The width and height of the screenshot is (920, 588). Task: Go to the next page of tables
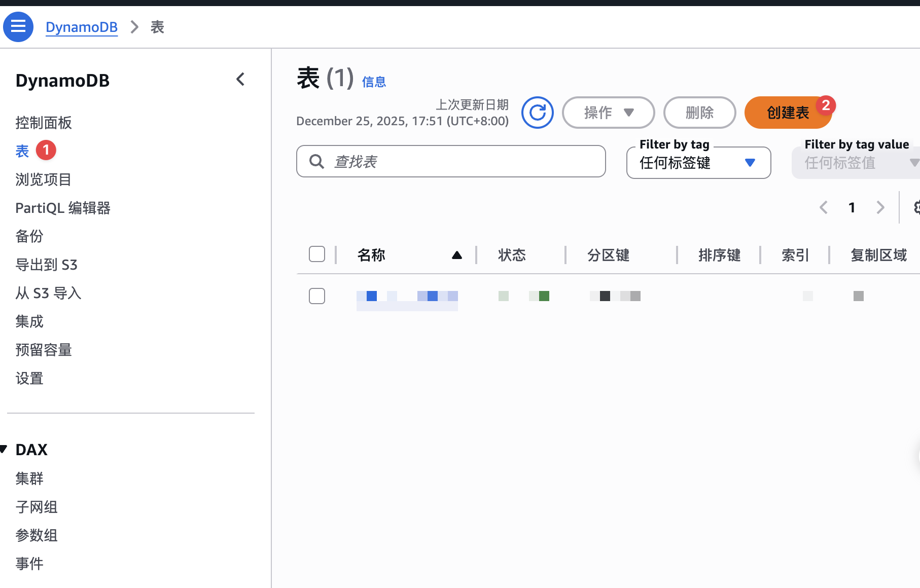point(880,207)
